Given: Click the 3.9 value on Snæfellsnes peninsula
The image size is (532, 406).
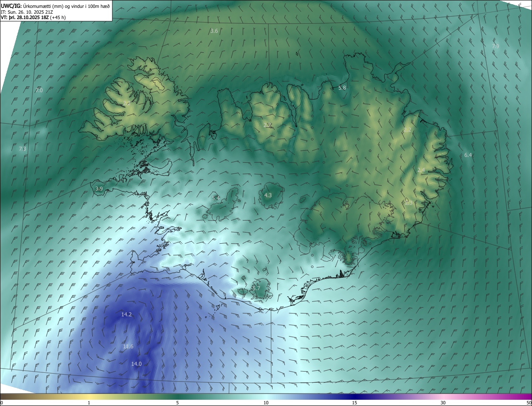Looking at the screenshot, I should [99, 188].
